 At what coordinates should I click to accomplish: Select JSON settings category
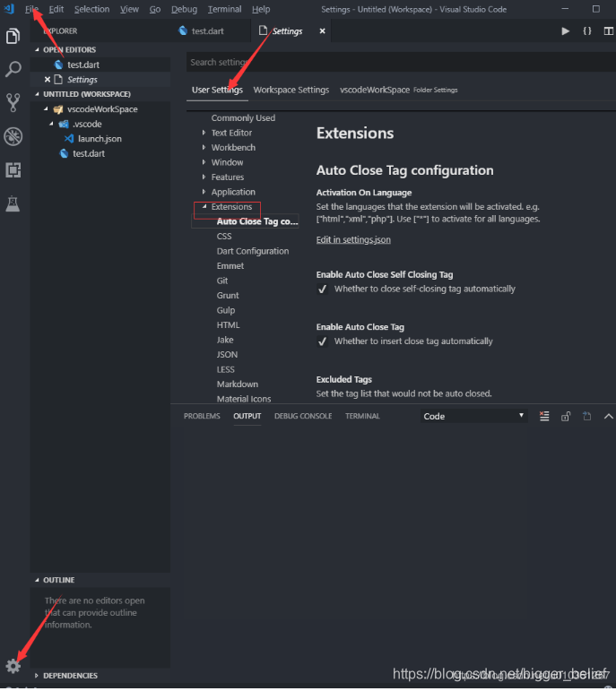point(227,355)
